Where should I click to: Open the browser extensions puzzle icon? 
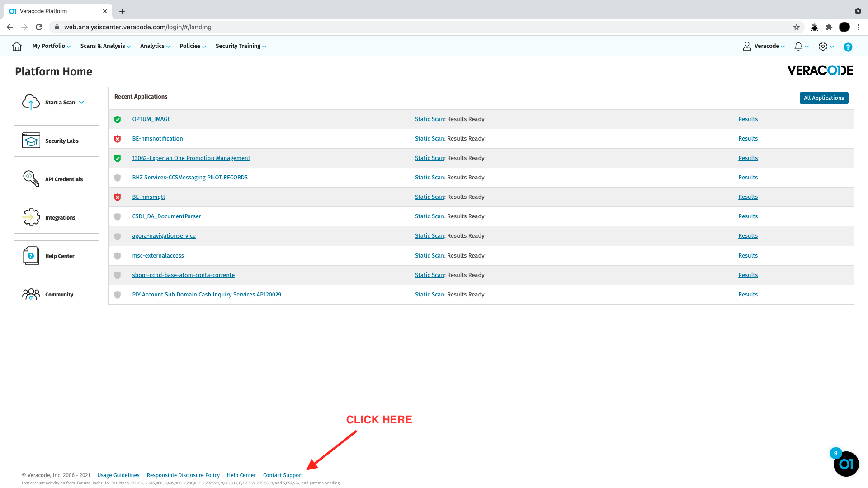829,27
